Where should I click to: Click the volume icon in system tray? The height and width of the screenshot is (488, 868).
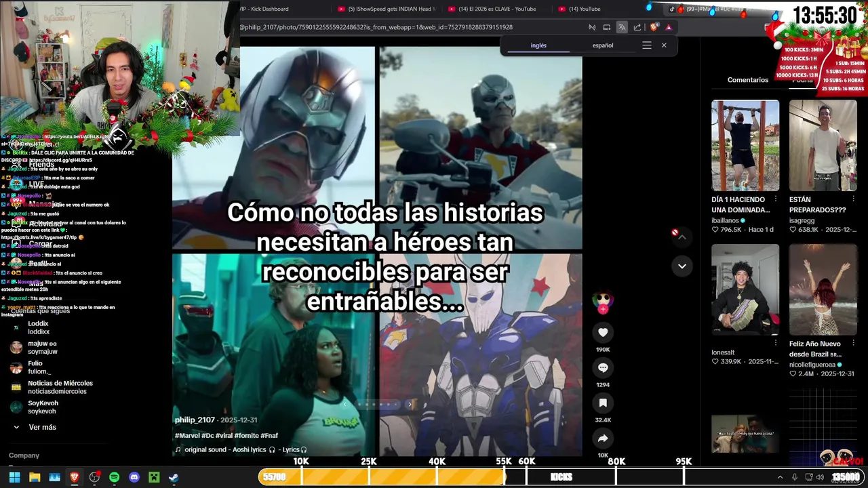[x=819, y=477]
